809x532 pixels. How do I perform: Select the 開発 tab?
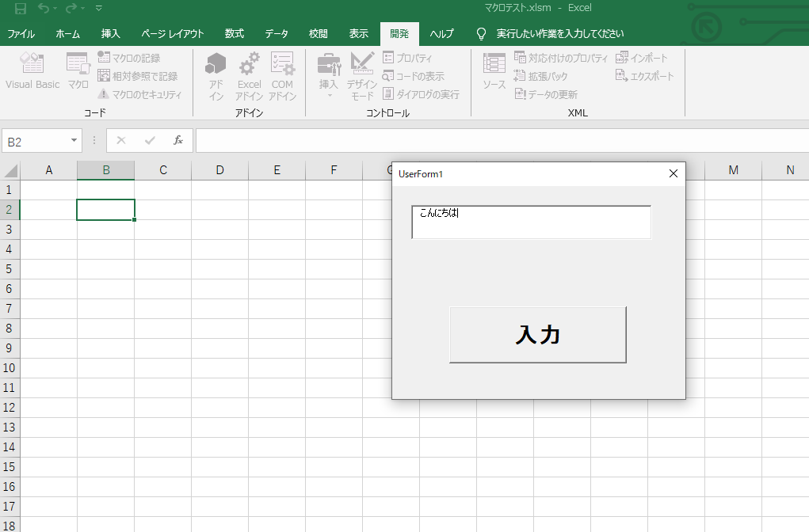tap(399, 33)
